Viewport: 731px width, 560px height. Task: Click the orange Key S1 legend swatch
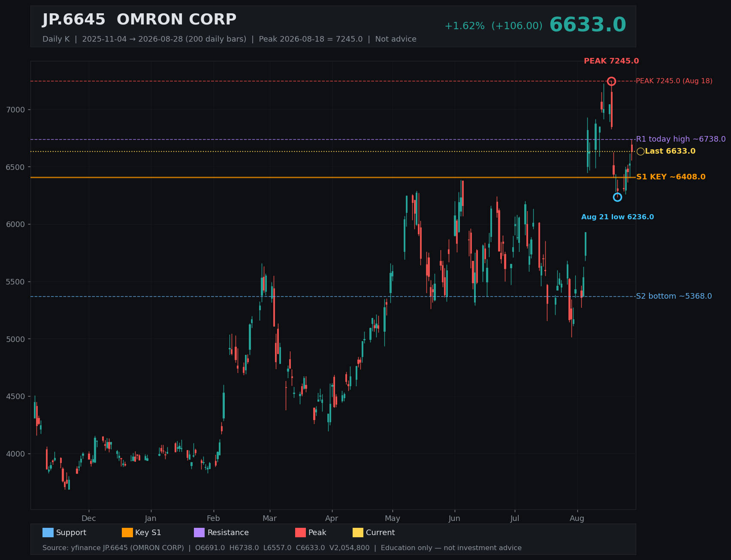[x=127, y=533]
